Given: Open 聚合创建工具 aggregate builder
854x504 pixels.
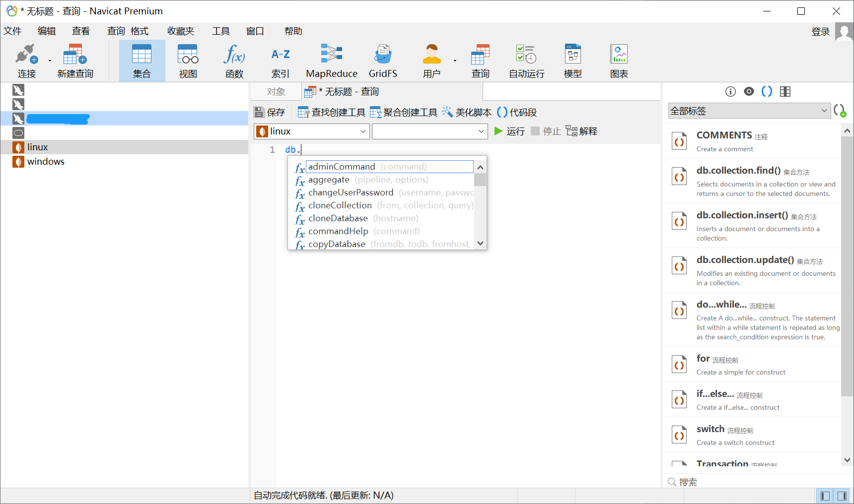Looking at the screenshot, I should click(404, 113).
